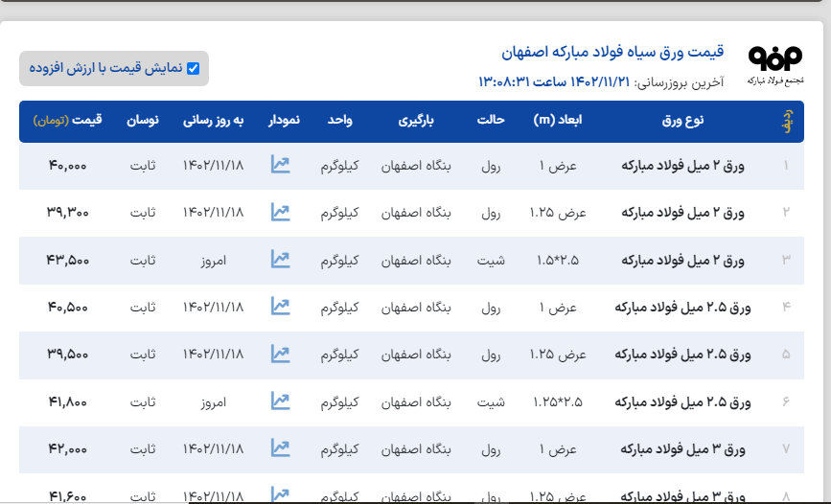The image size is (831, 504).
Task: Open chart for row 1 2mm sheet
Action: (280, 165)
